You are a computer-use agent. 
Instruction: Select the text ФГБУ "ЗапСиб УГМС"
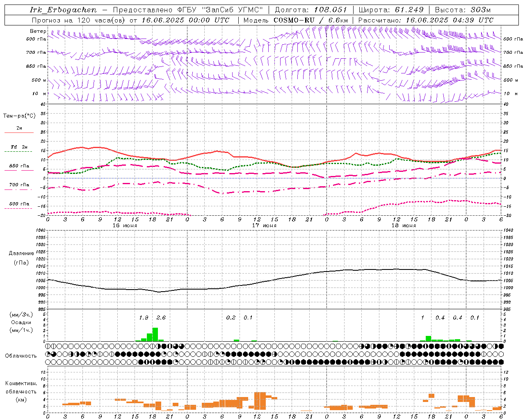click(221, 10)
